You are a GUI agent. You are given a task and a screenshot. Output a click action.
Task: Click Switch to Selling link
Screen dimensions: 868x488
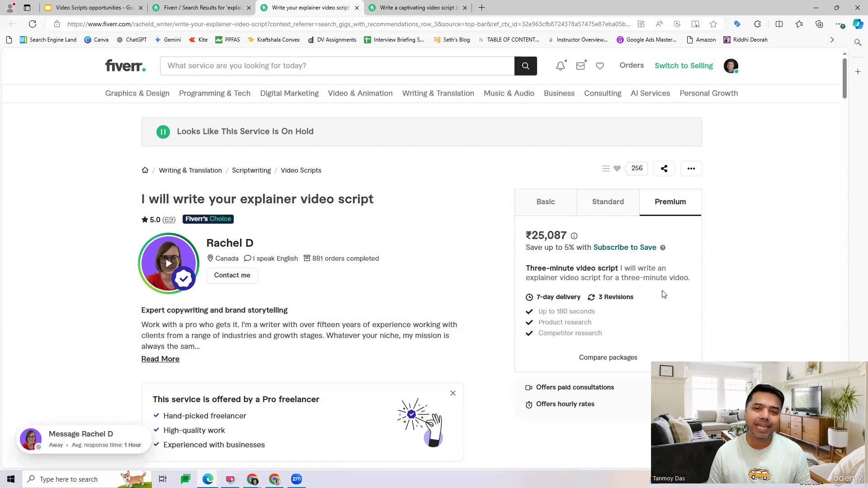684,66
